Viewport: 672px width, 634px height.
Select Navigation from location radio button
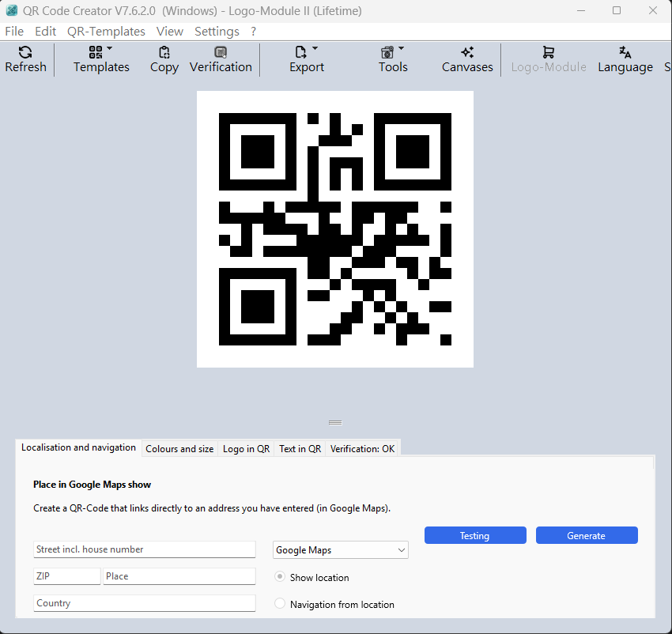point(280,603)
